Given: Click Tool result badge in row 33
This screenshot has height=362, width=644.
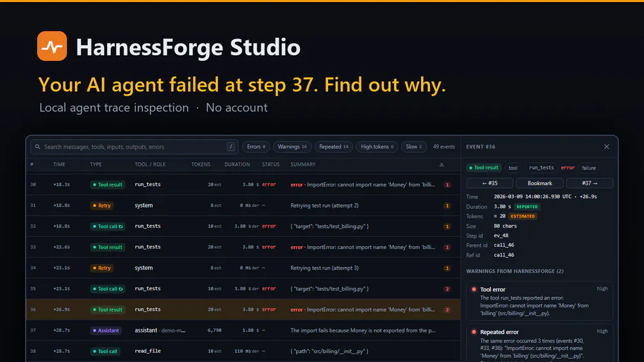Looking at the screenshot, I should coord(108,247).
